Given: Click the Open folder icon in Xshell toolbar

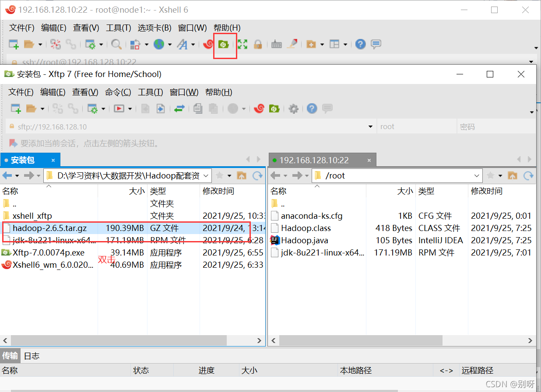Looking at the screenshot, I should coord(29,44).
